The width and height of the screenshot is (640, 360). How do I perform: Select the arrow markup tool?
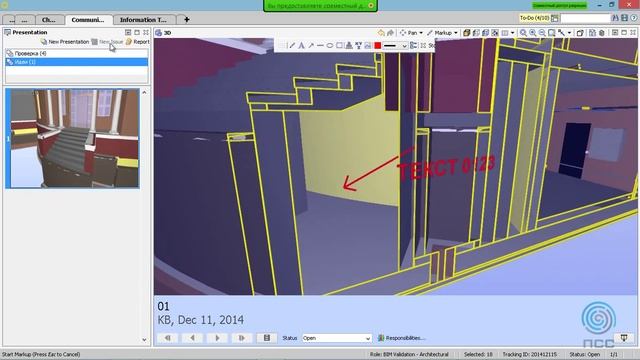pyautogui.click(x=311, y=46)
